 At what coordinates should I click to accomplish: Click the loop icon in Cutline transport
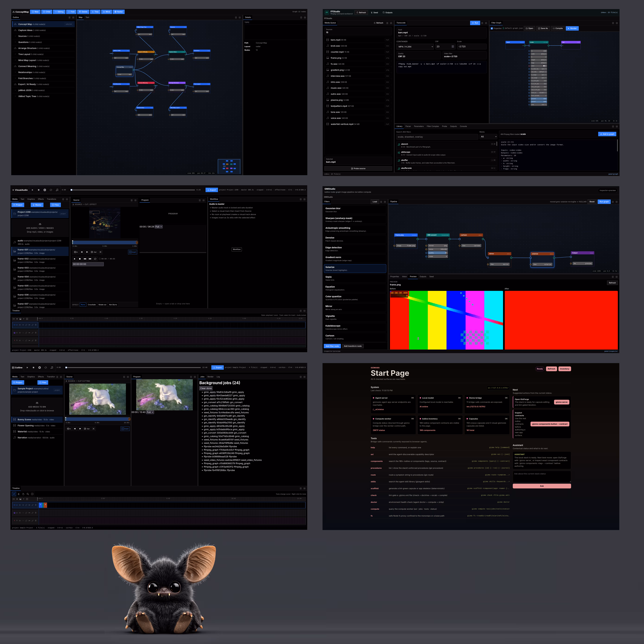click(46, 367)
